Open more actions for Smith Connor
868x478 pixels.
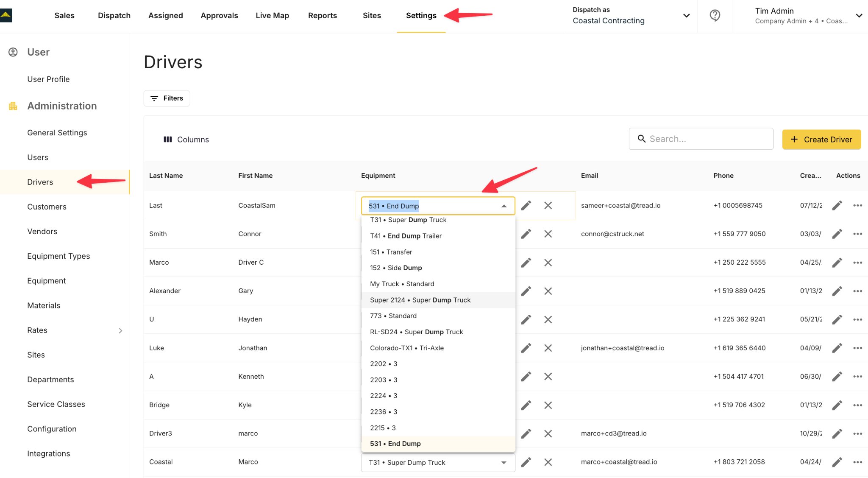pos(858,234)
